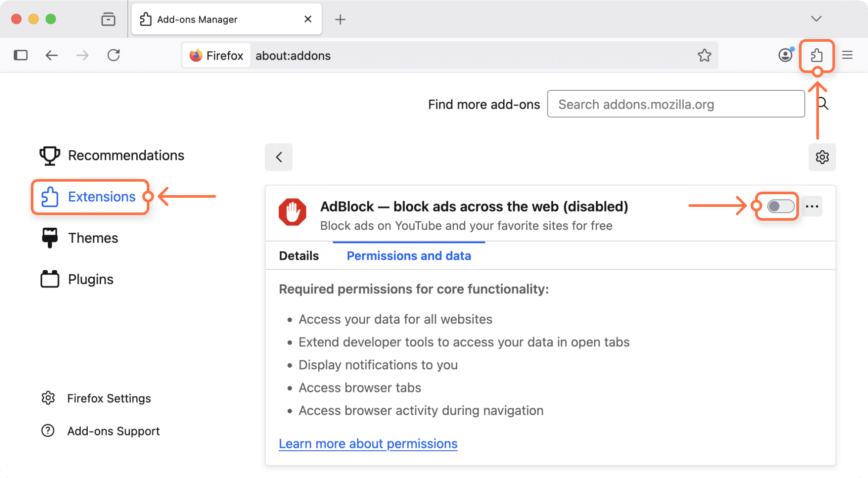Switch to the Details tab
Image resolution: width=868 pixels, height=478 pixels.
click(299, 256)
